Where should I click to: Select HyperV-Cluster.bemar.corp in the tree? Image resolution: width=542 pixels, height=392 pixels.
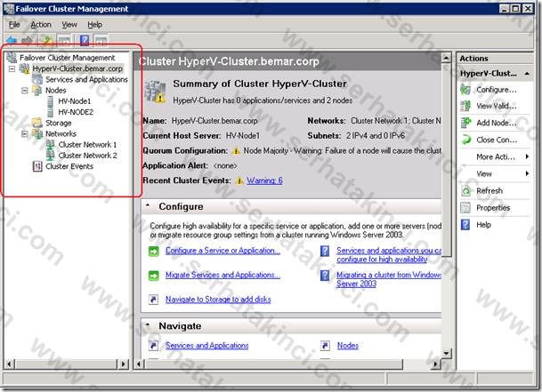(77, 68)
